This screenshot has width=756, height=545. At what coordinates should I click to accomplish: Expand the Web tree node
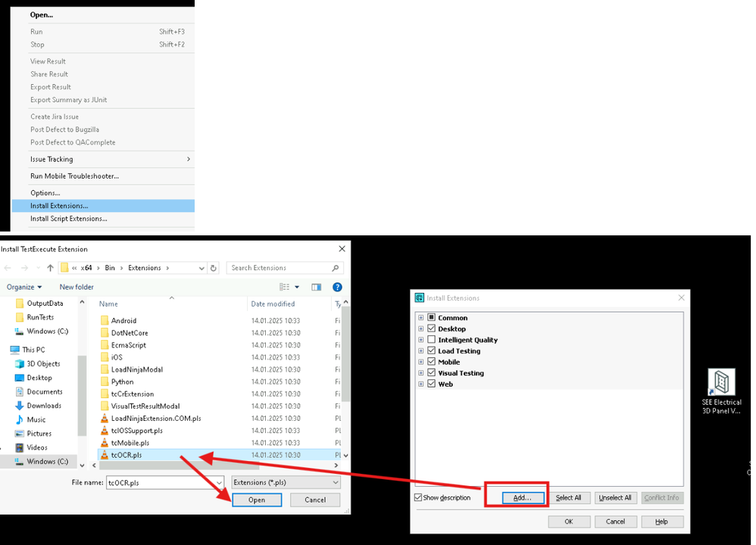tap(421, 384)
